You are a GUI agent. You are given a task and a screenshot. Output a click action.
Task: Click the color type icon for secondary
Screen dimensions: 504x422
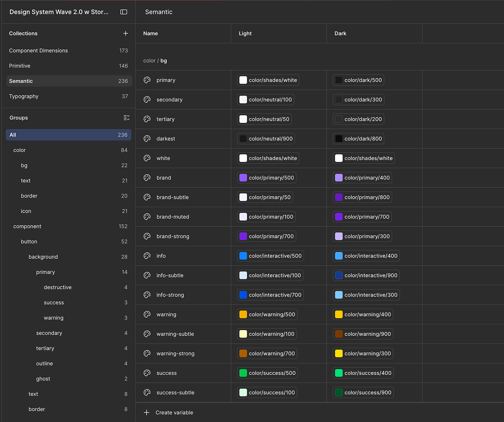point(147,100)
